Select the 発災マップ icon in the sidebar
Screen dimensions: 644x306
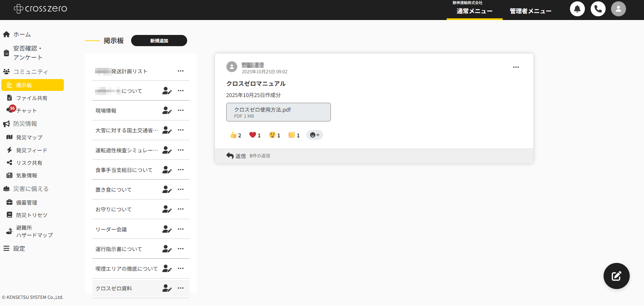[x=8, y=137]
